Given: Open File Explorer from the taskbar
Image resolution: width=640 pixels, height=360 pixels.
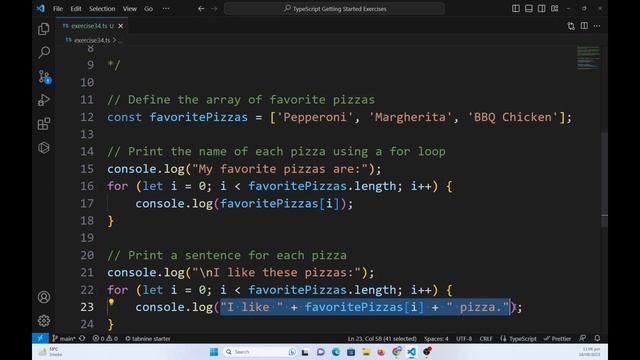Looking at the screenshot, I should 366,352.
